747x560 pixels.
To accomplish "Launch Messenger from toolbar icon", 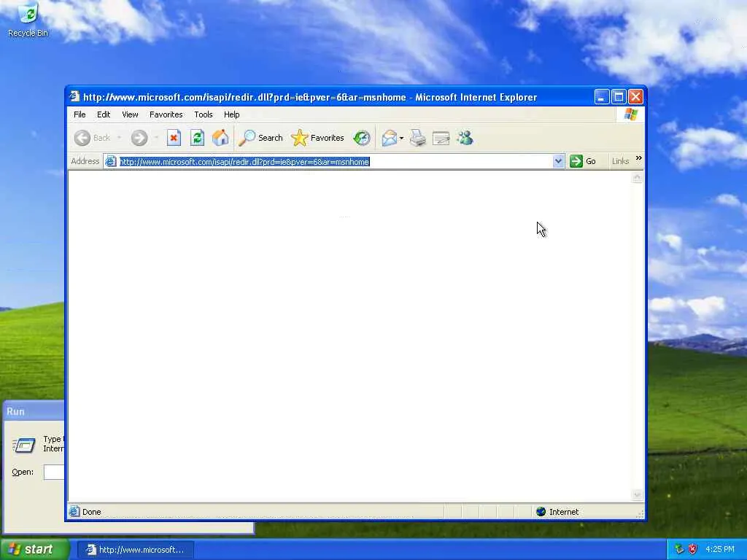I will click(x=465, y=138).
